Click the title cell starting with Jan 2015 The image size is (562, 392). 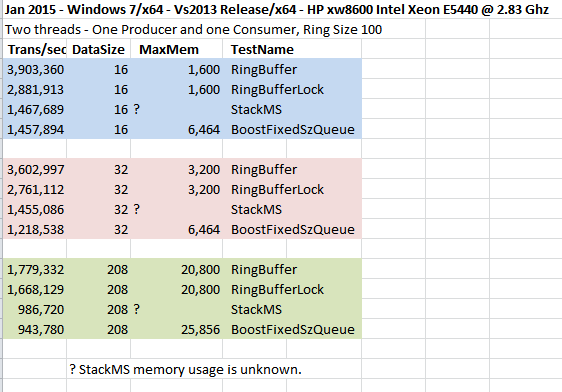coord(276,9)
